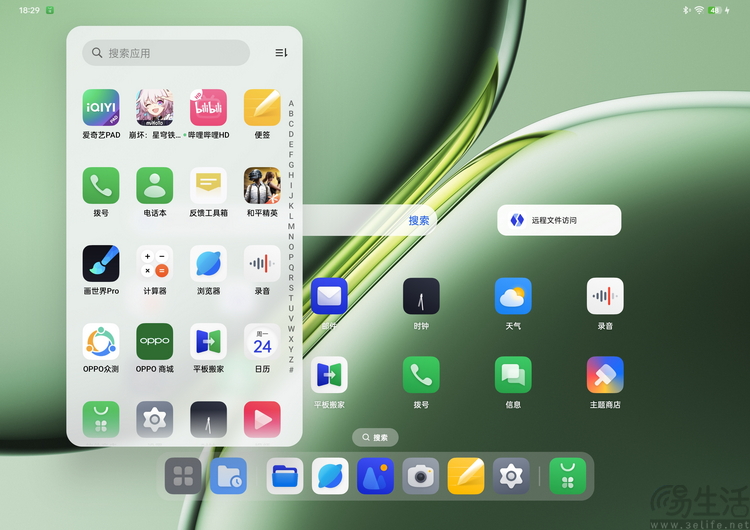Open settings gear icon in app drawer

pos(154,420)
